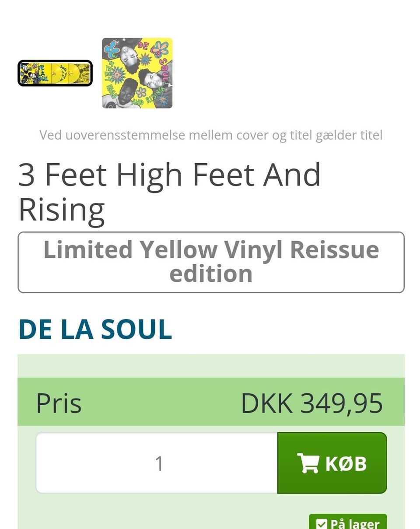Click the Limited Yellow Vinyl Reissue edition box

(x=211, y=262)
